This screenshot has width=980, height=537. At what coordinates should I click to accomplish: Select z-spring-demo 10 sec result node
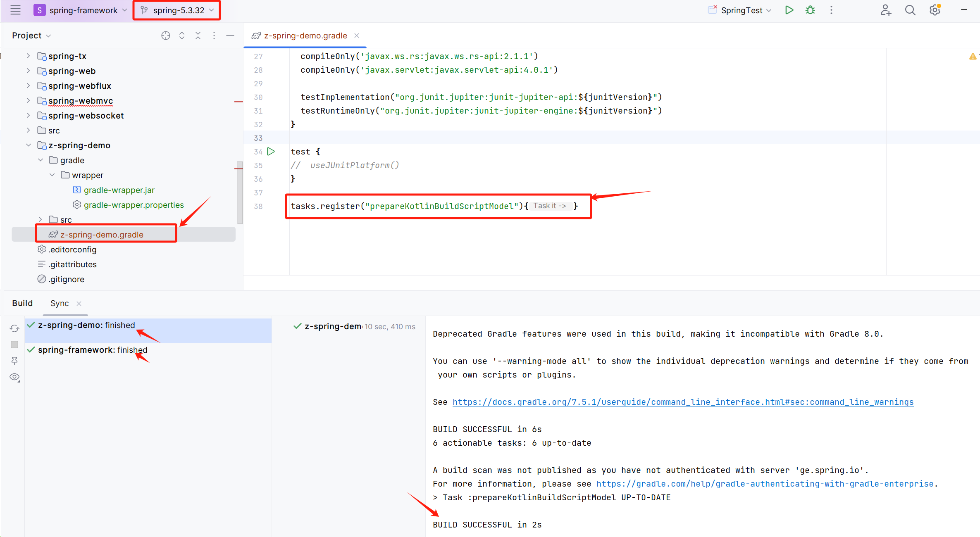[x=354, y=326]
